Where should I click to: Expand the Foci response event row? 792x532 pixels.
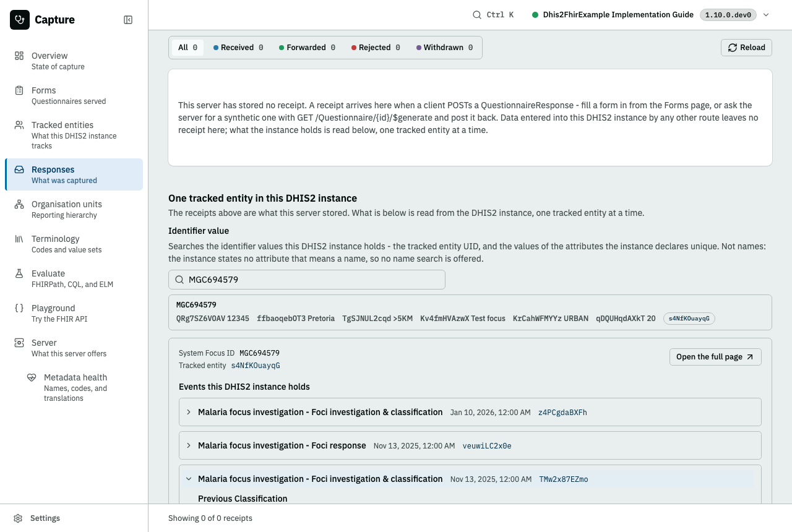coord(470,445)
